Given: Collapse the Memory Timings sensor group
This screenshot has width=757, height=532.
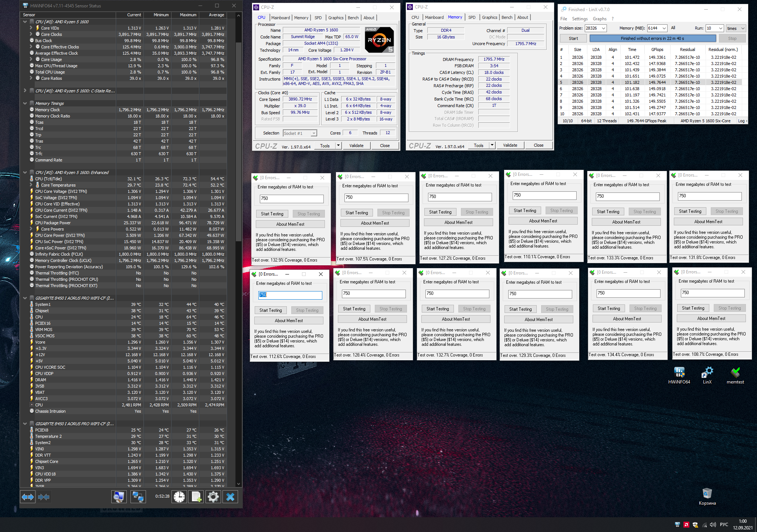Looking at the screenshot, I should (25, 103).
